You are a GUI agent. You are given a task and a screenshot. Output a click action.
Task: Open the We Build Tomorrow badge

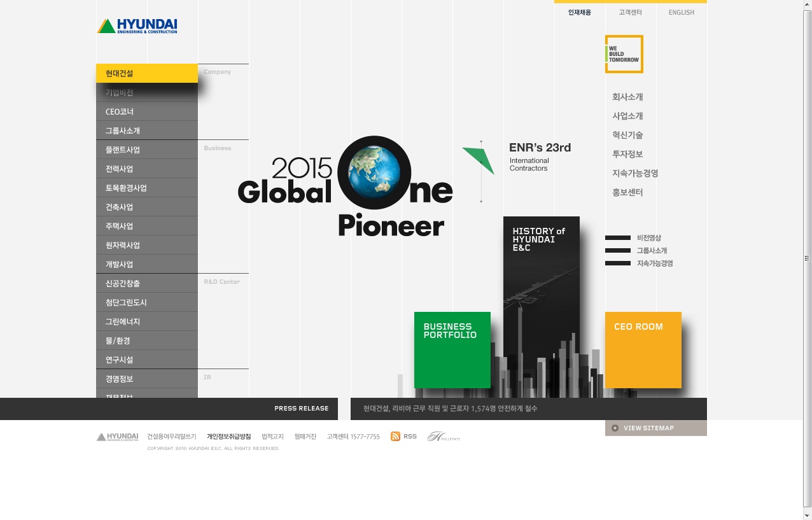(x=624, y=54)
